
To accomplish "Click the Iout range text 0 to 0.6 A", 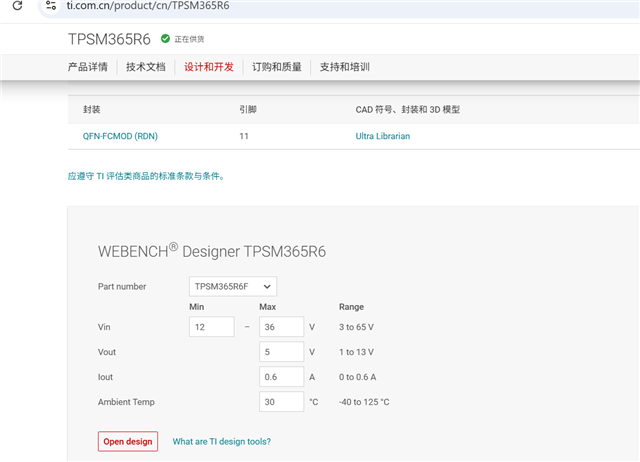I will (x=357, y=377).
